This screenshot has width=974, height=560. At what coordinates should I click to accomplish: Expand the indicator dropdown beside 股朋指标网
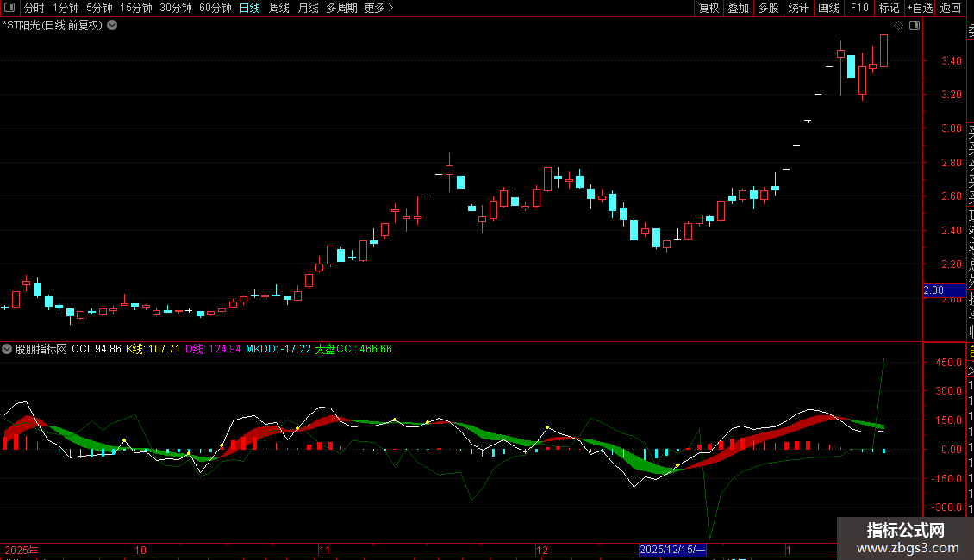point(7,349)
